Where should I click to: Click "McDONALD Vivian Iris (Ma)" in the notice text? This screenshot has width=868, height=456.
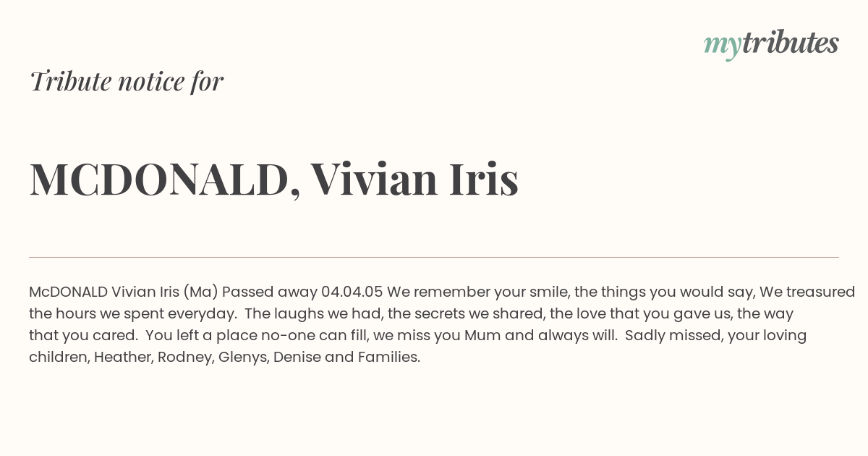tap(123, 292)
